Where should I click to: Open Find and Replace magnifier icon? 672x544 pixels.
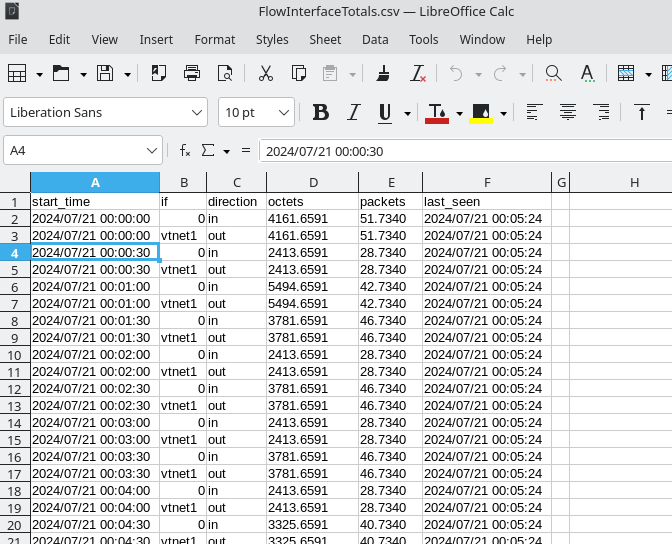(x=553, y=74)
